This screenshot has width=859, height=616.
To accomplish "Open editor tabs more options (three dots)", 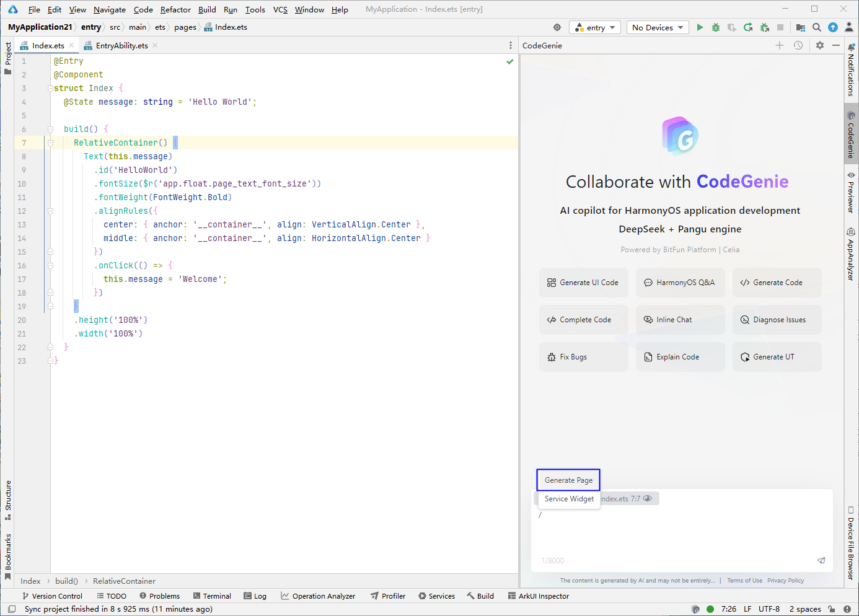I will coord(511,45).
